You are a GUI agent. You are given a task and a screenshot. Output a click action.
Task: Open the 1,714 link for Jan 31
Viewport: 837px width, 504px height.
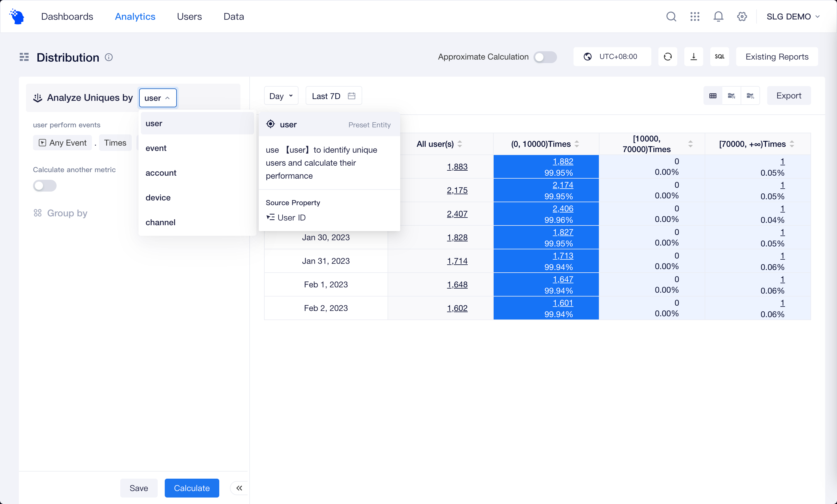(x=457, y=261)
